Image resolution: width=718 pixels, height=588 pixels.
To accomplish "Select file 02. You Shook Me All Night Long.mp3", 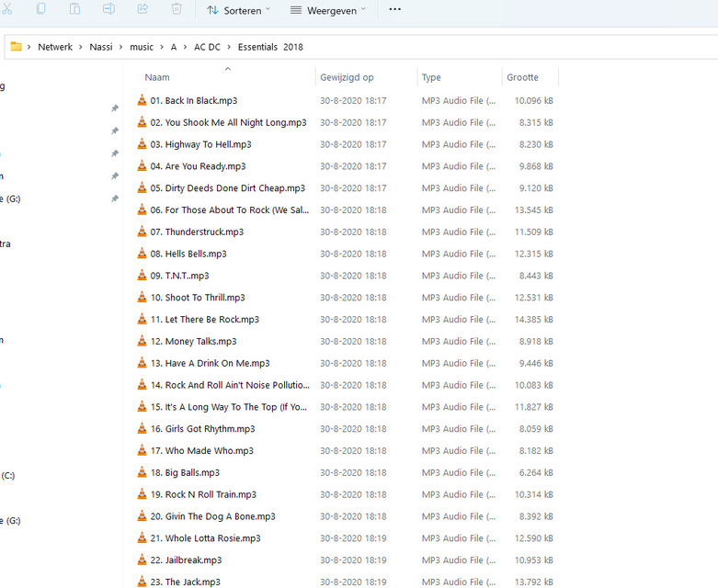I will [228, 122].
